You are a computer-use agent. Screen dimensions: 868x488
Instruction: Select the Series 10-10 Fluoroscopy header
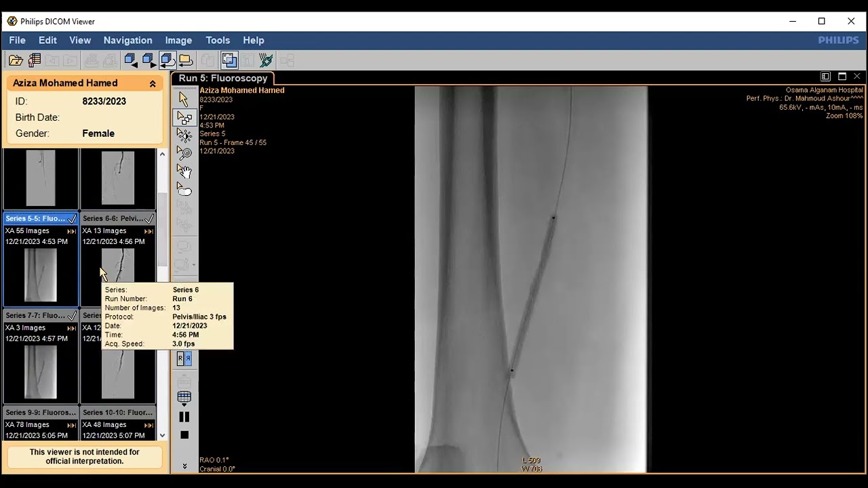[x=118, y=412]
